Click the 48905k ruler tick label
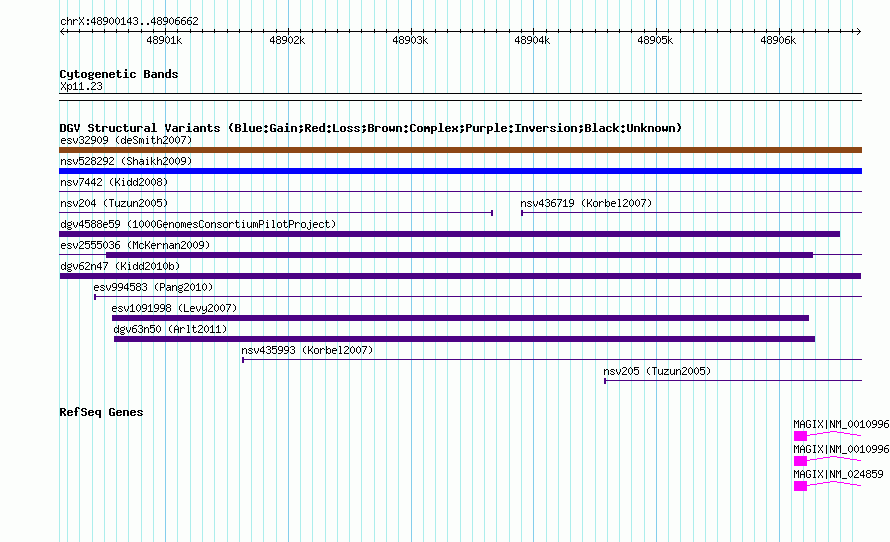The height and width of the screenshot is (542, 890). pos(655,40)
